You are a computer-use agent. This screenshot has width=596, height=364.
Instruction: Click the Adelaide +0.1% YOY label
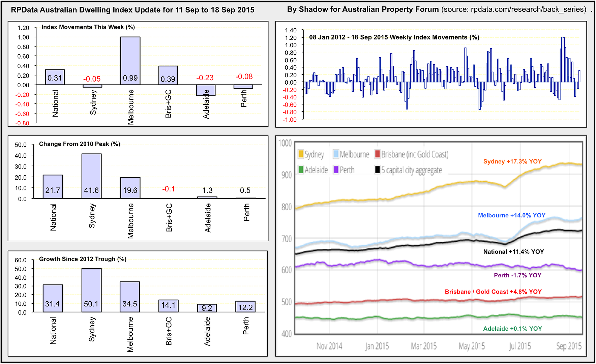point(512,329)
